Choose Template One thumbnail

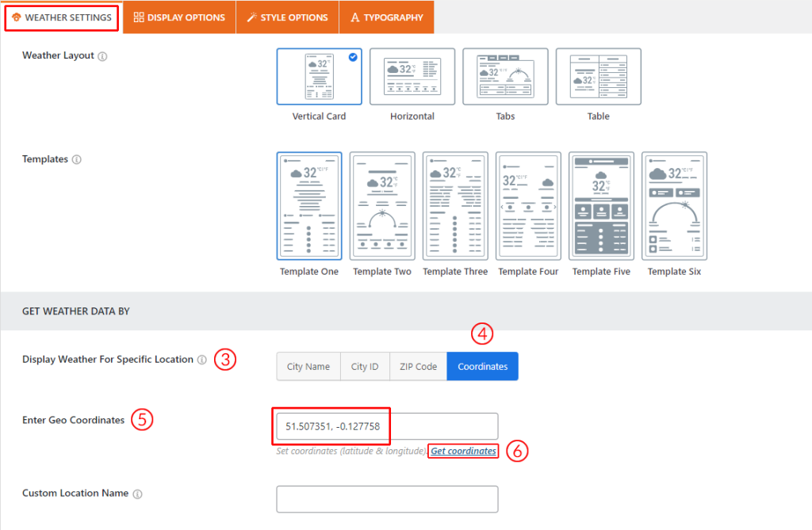click(309, 206)
